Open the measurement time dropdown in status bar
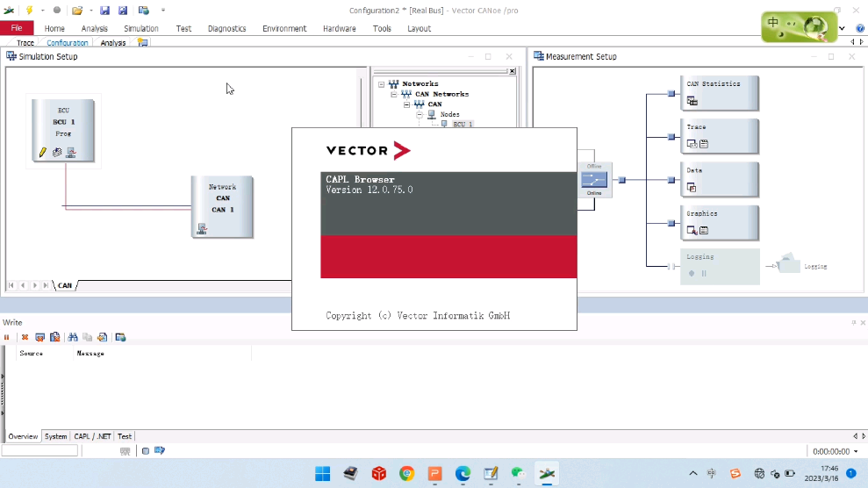 point(856,451)
